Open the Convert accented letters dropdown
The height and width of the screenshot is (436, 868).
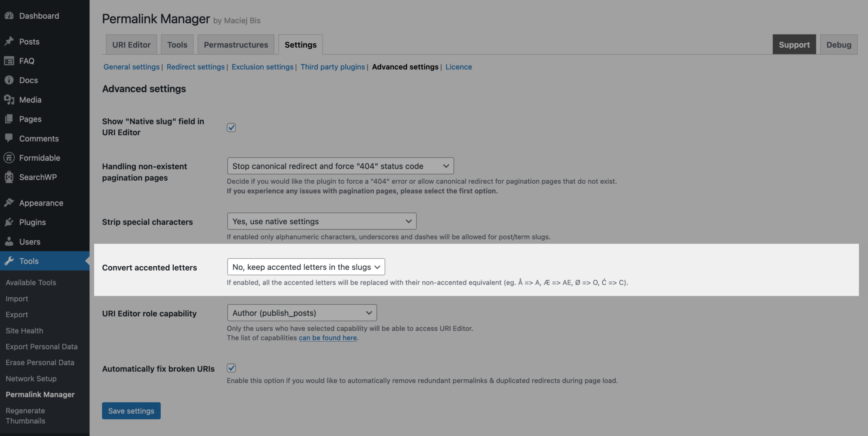305,267
